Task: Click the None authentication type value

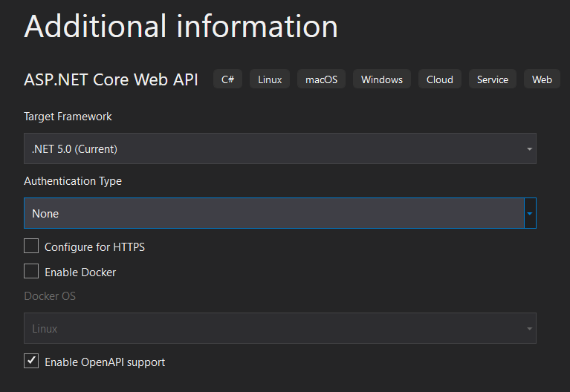Action: click(x=45, y=214)
